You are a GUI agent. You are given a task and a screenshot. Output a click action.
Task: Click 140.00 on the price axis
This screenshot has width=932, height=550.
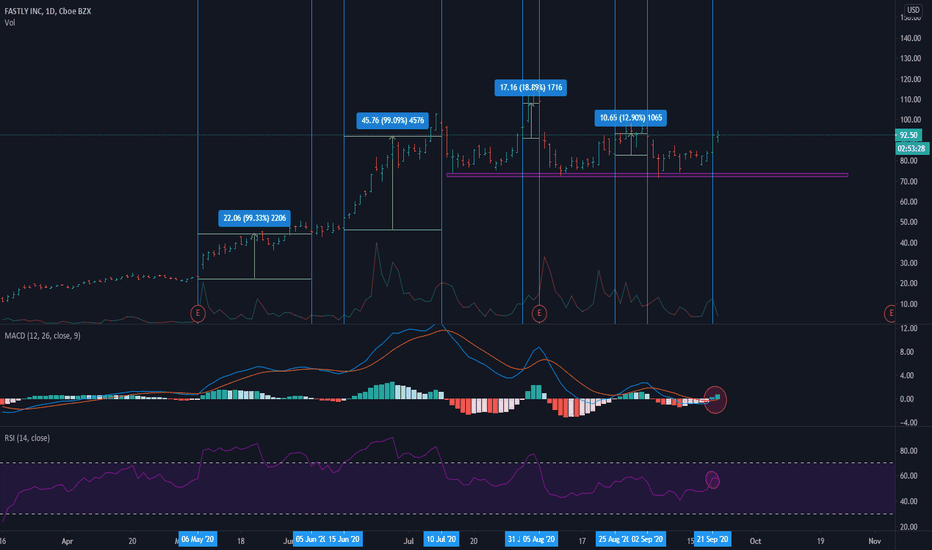[910, 38]
